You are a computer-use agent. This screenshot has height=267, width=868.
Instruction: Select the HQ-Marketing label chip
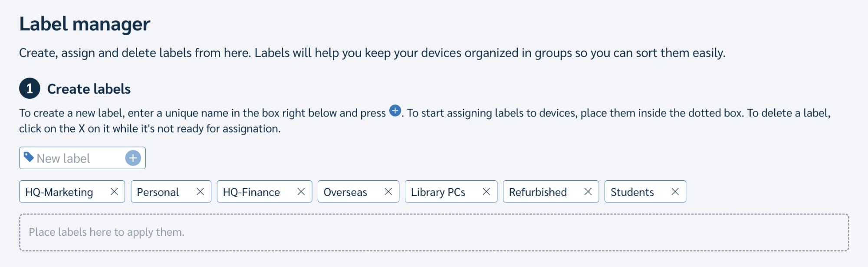pyautogui.click(x=59, y=192)
